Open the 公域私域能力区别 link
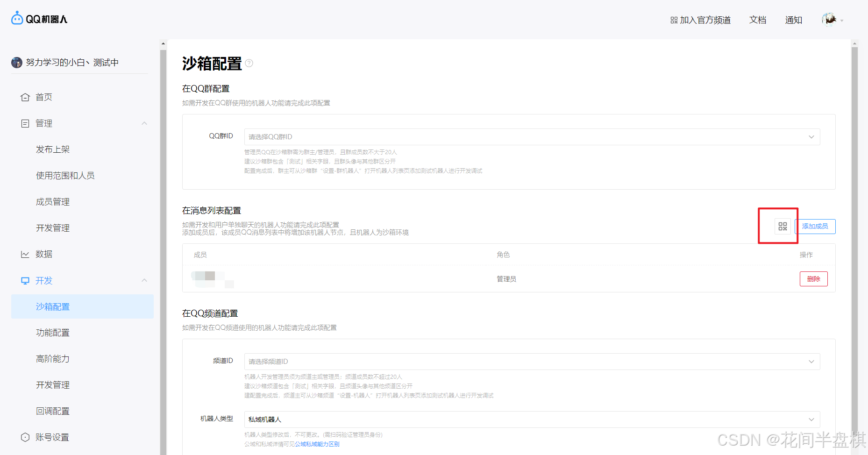This screenshot has width=868, height=455. 317,444
